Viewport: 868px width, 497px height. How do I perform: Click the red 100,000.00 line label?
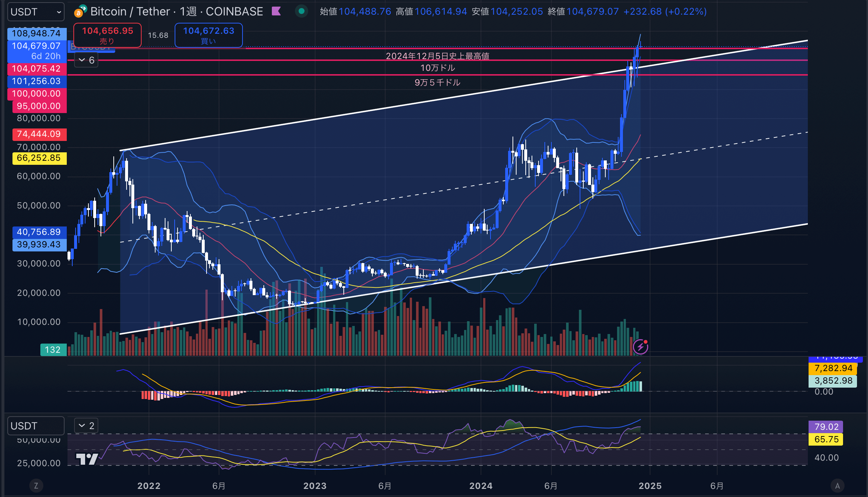pyautogui.click(x=37, y=94)
